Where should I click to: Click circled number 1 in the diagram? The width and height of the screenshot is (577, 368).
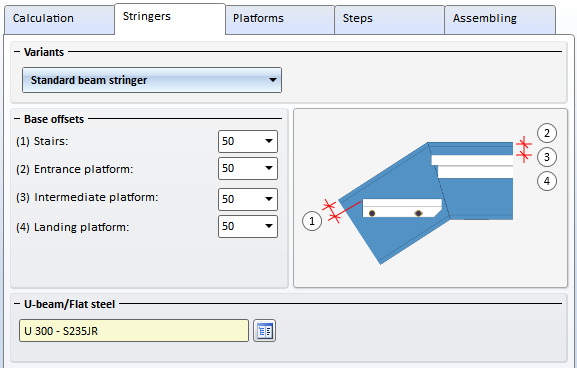[x=312, y=221]
